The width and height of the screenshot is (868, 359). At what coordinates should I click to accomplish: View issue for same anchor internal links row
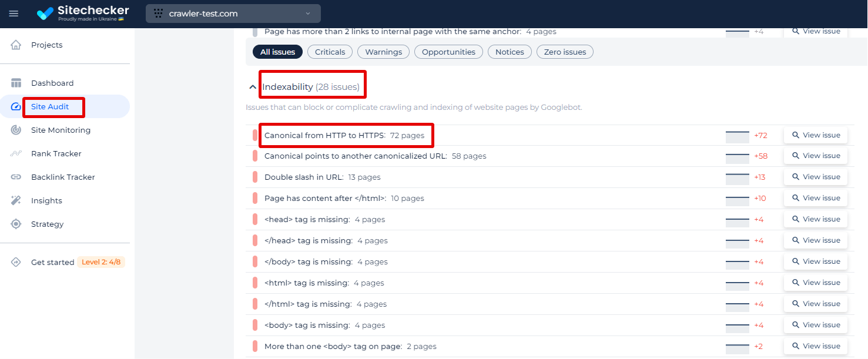click(816, 32)
